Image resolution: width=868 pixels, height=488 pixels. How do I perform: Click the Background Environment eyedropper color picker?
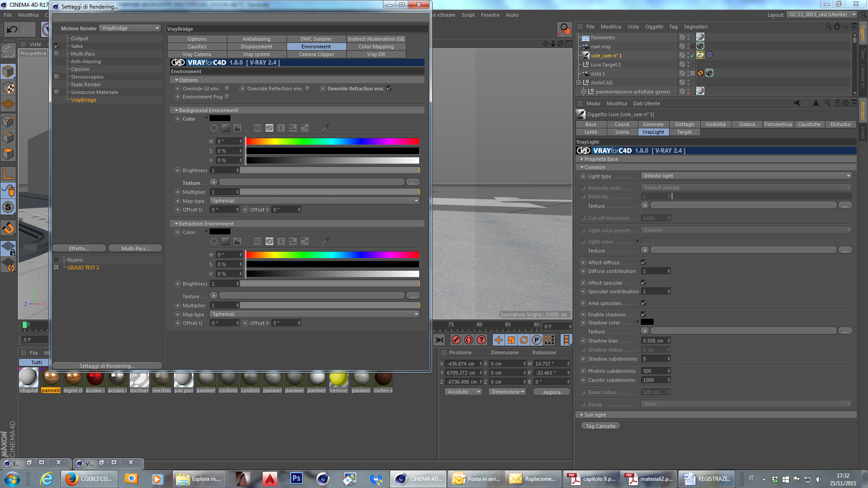[325, 128]
